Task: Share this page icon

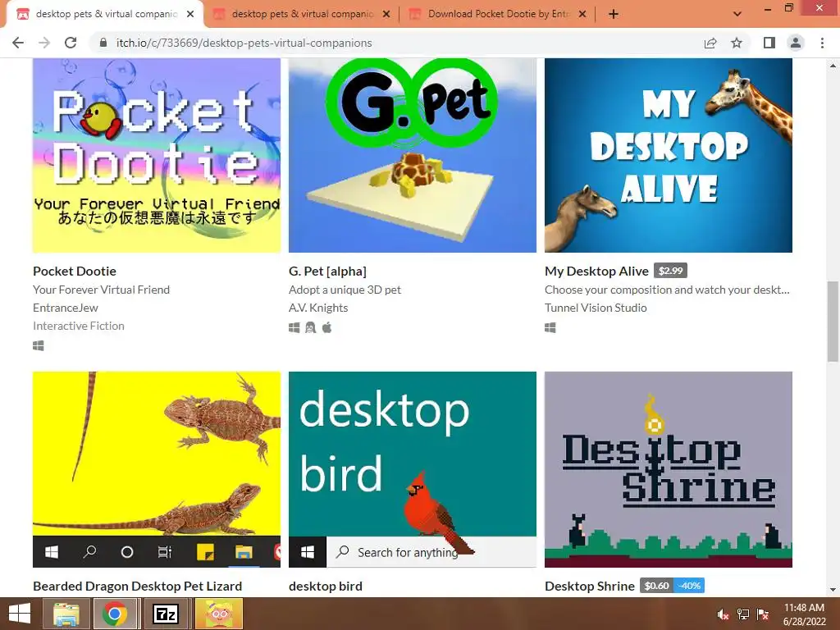Action: pos(710,43)
